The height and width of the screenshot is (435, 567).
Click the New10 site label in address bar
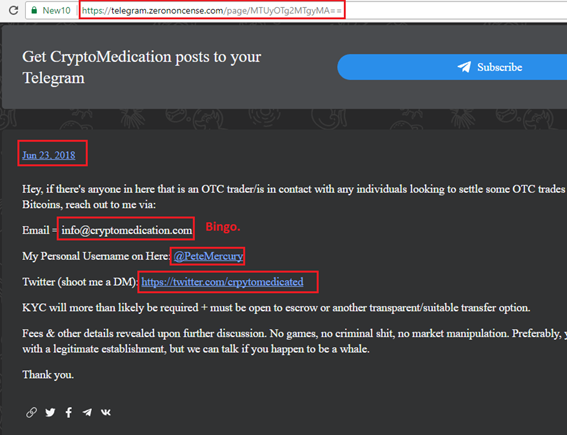coord(56,10)
